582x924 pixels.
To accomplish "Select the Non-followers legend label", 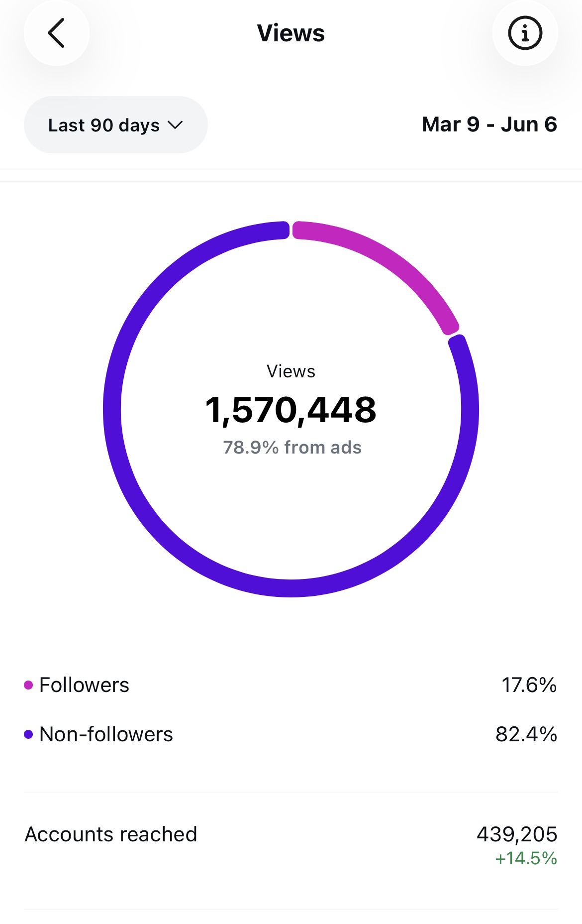I will (x=106, y=734).
